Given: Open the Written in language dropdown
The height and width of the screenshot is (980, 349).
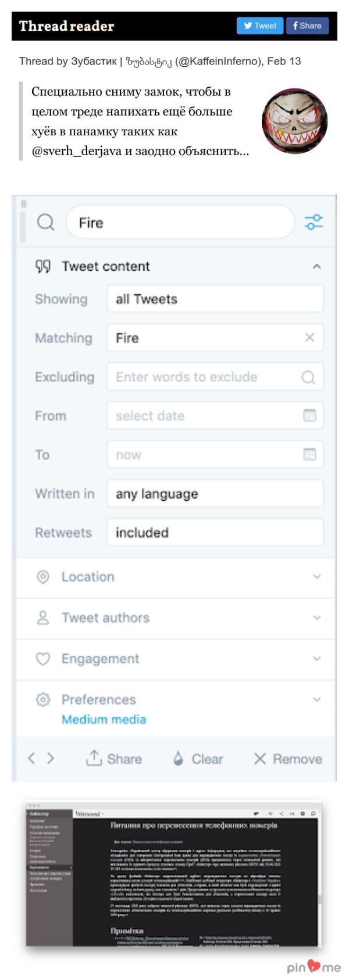Looking at the screenshot, I should [215, 494].
